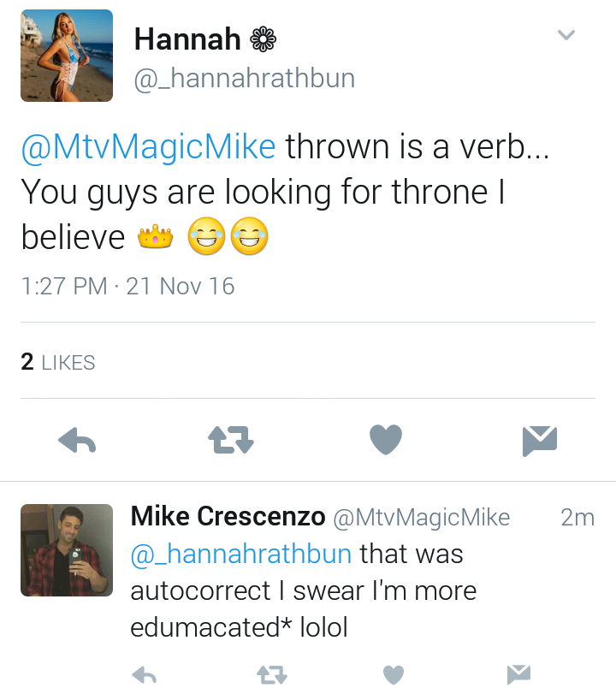Open the 1:27 PM 21 Nov 16 timestamp
Screen dimensions: 616x700
tap(127, 286)
